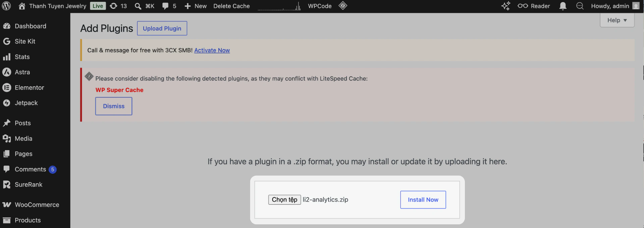Click the Elementor logo icon
The height and width of the screenshot is (228, 644).
[7, 88]
